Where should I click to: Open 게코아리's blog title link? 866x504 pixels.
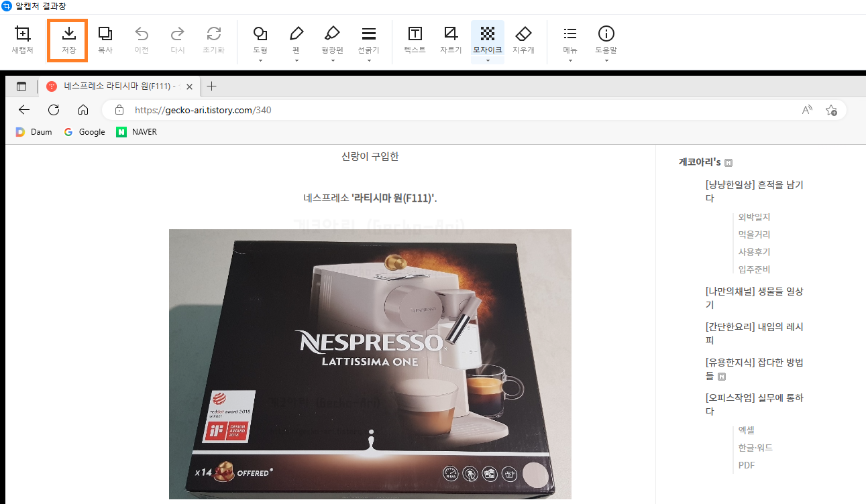(700, 162)
